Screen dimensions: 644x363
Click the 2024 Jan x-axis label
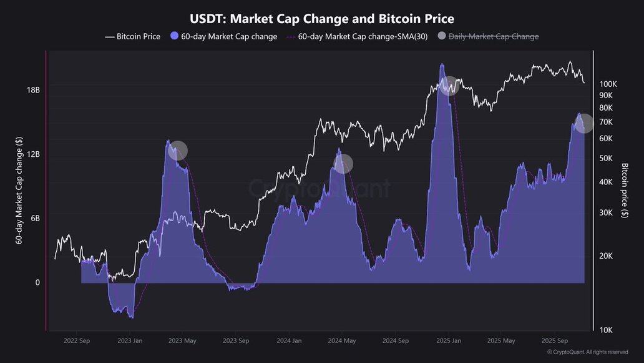[x=289, y=341]
